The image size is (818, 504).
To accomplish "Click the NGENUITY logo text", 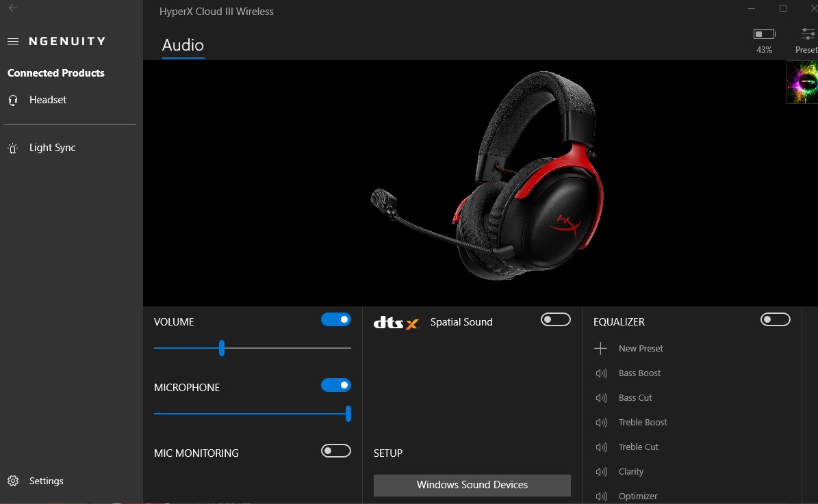I will pyautogui.click(x=67, y=41).
